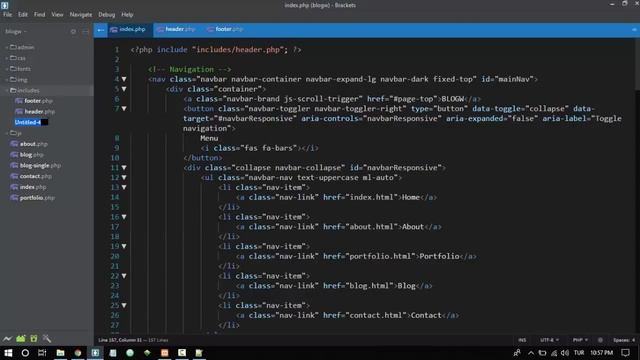Open the Live Preview lightning icon
The width and height of the screenshot is (640, 360).
pyautogui.click(x=7, y=338)
